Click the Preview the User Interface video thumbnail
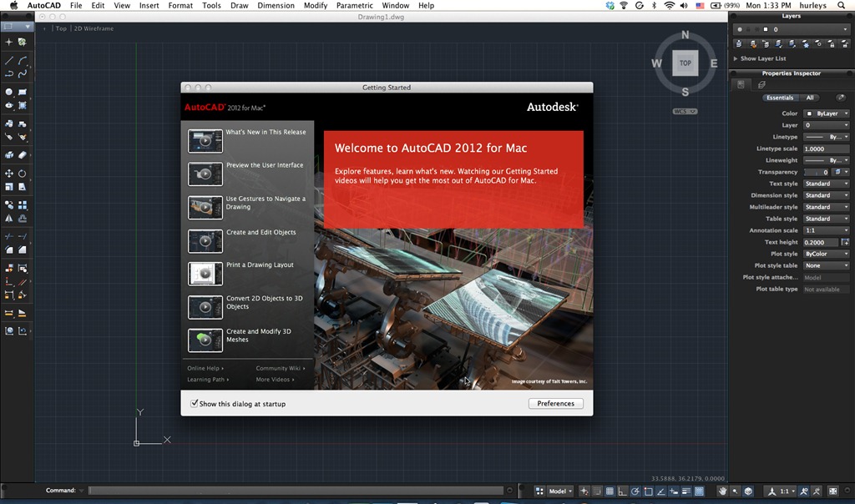855x504 pixels. pos(205,174)
